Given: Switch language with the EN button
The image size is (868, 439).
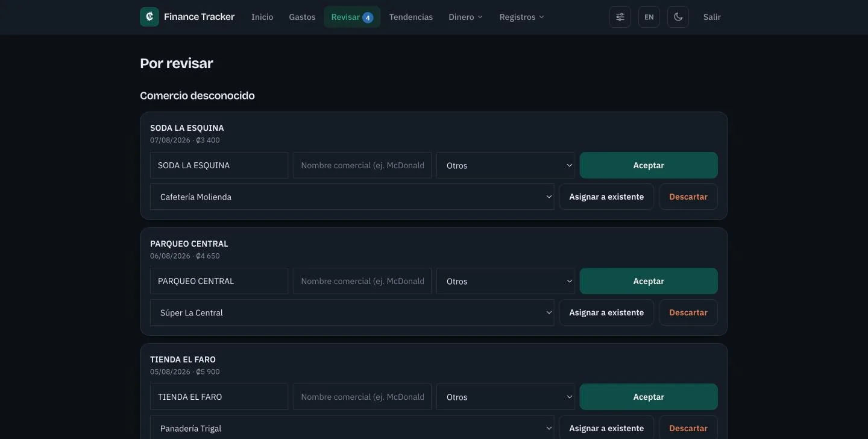Looking at the screenshot, I should pos(649,17).
